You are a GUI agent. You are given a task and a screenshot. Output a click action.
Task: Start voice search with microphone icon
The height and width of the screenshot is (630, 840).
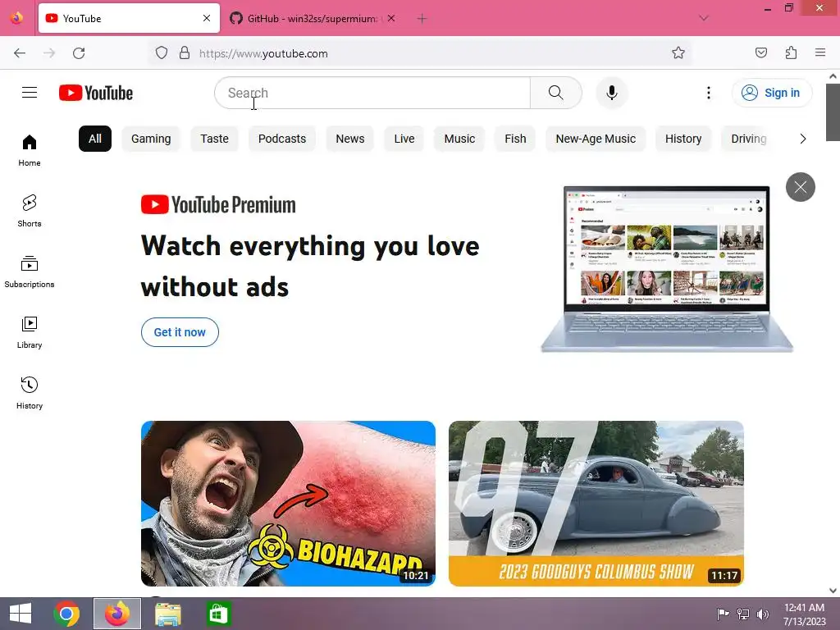coord(611,93)
